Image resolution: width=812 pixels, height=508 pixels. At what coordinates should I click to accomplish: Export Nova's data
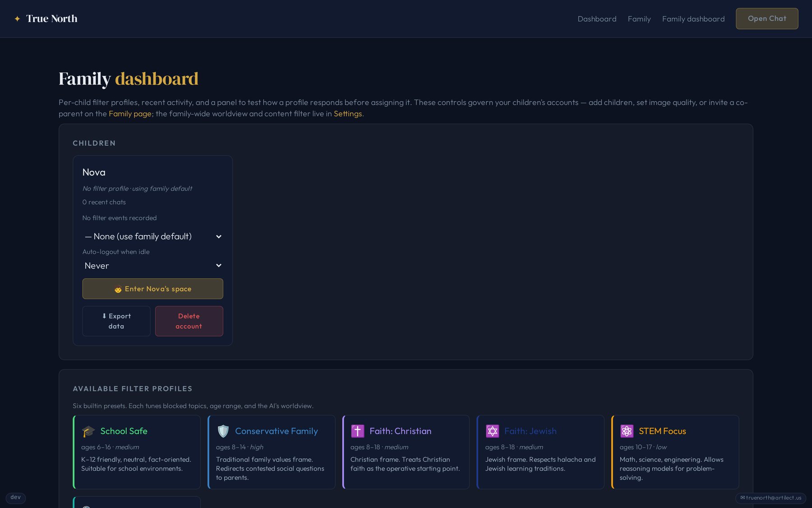pyautogui.click(x=116, y=321)
